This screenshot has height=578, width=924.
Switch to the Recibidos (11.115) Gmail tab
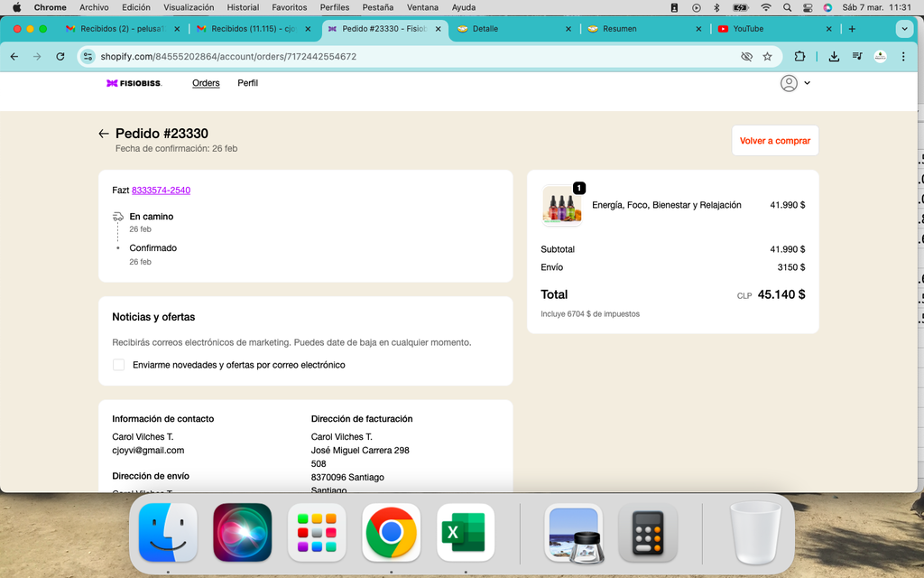(253, 29)
